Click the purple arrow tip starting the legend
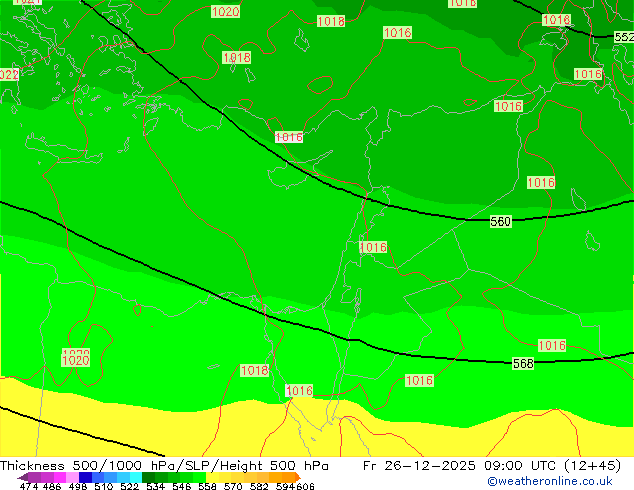634x490 pixels. coord(23,477)
